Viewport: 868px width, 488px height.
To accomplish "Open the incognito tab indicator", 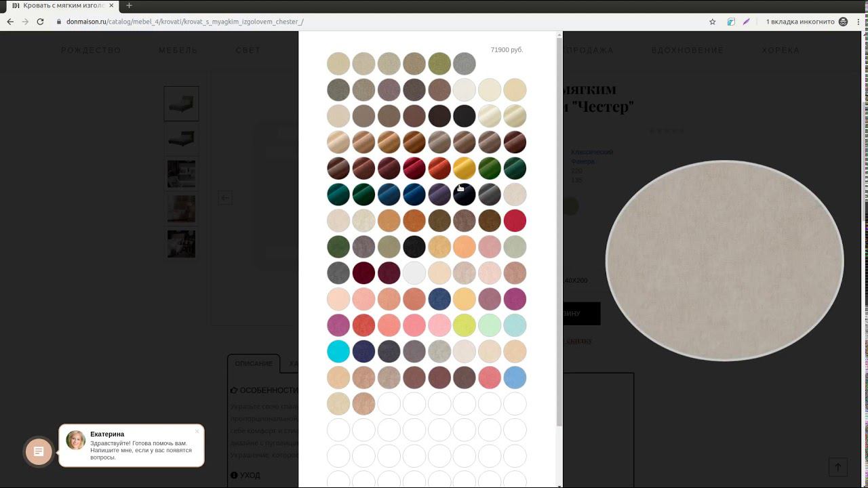I will point(806,22).
